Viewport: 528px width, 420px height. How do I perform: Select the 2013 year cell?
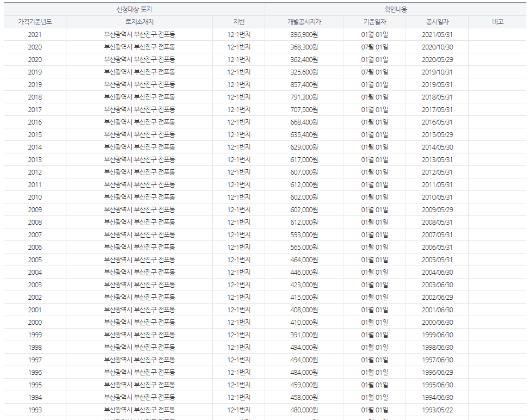pos(35,159)
